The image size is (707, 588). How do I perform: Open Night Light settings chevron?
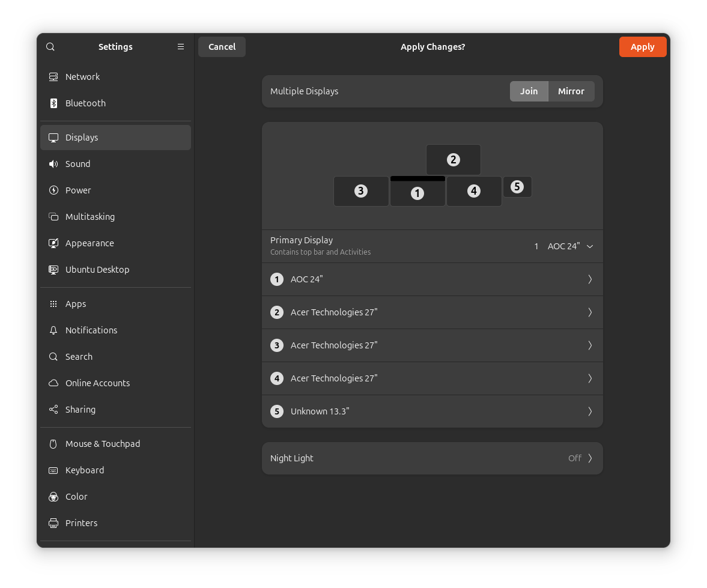tap(590, 459)
